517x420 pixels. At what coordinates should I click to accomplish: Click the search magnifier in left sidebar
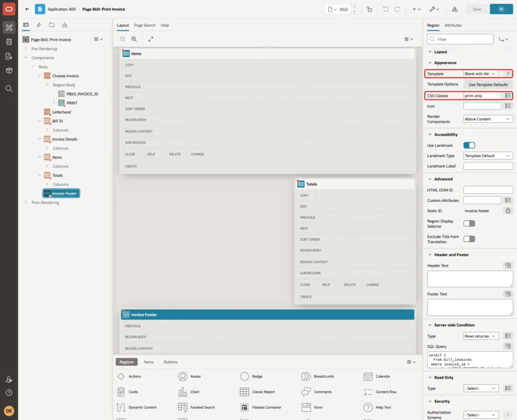pyautogui.click(x=9, y=89)
